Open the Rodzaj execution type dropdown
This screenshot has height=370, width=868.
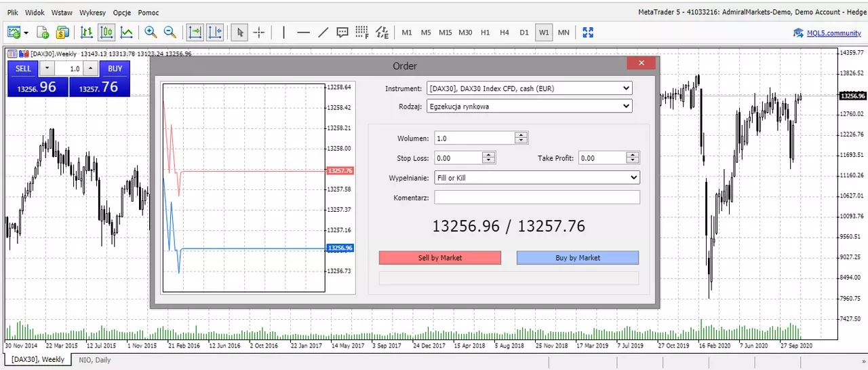[x=530, y=106]
